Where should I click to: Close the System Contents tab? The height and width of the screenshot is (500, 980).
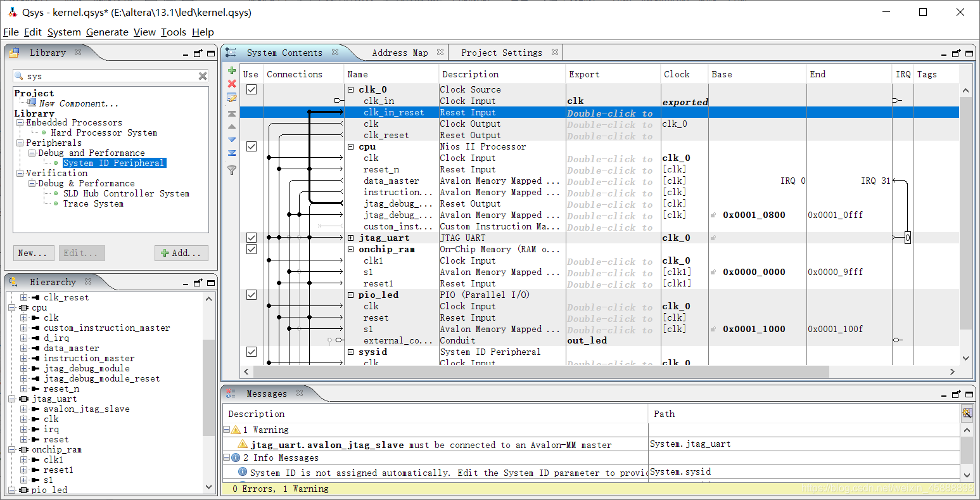335,53
